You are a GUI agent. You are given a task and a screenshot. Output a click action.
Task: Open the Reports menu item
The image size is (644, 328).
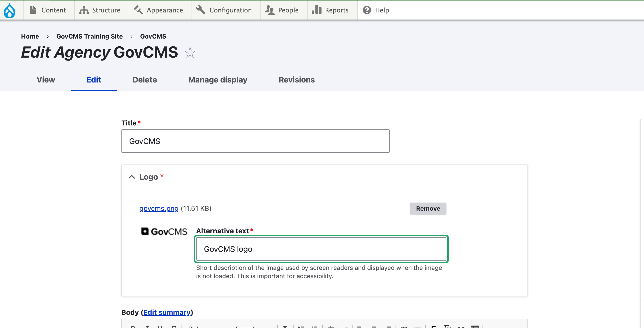click(x=330, y=10)
